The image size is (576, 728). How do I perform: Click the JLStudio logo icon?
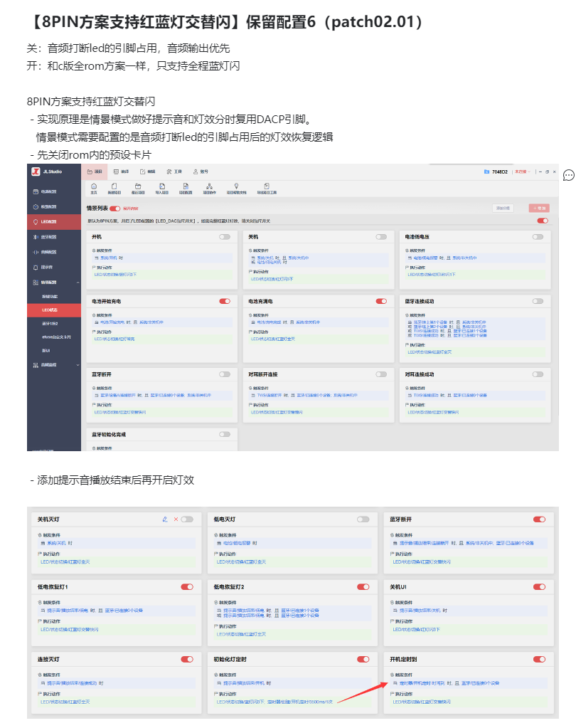point(36,172)
